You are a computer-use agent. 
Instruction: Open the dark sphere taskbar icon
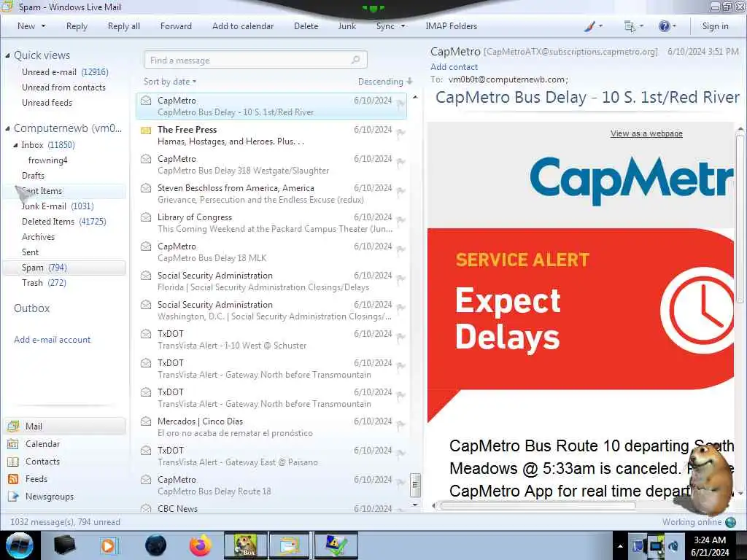tap(156, 545)
